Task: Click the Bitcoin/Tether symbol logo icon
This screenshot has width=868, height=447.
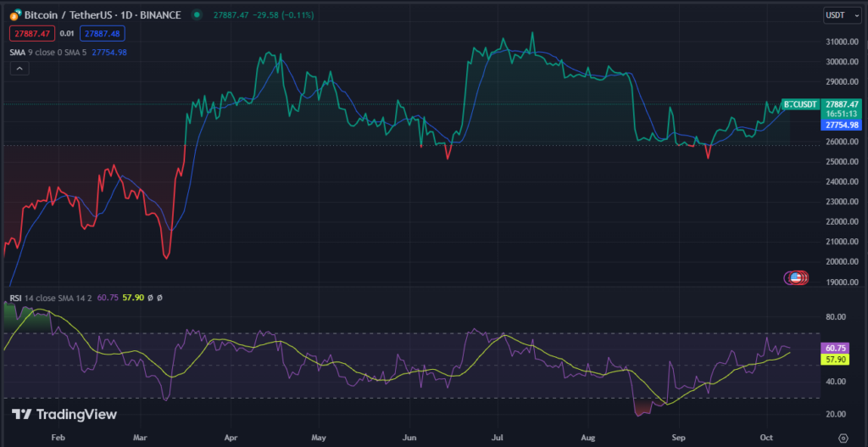Action: coord(16,15)
